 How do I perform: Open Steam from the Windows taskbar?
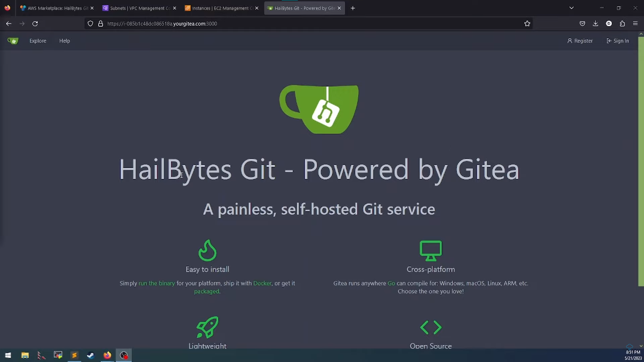click(91, 355)
